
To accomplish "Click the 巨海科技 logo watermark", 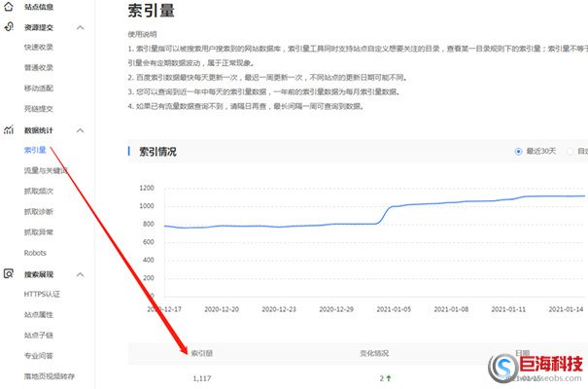I will tap(538, 369).
